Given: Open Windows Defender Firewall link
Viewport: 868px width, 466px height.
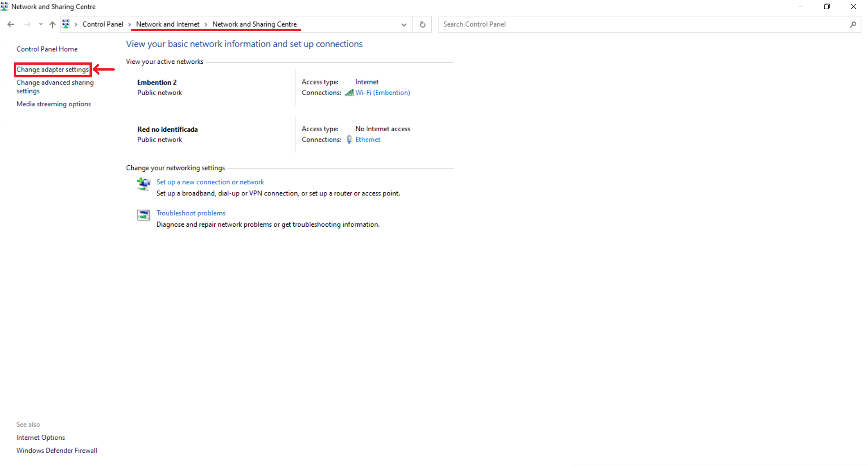Looking at the screenshot, I should click(x=57, y=451).
